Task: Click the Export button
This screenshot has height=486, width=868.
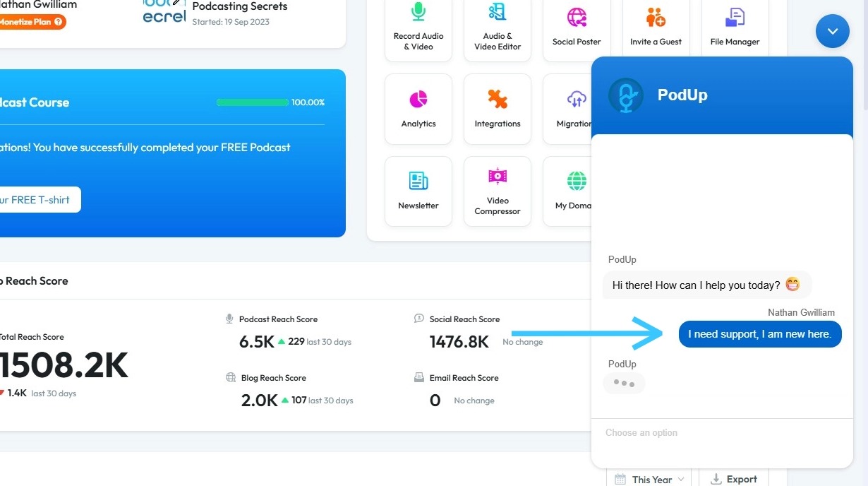Action: [x=733, y=479]
